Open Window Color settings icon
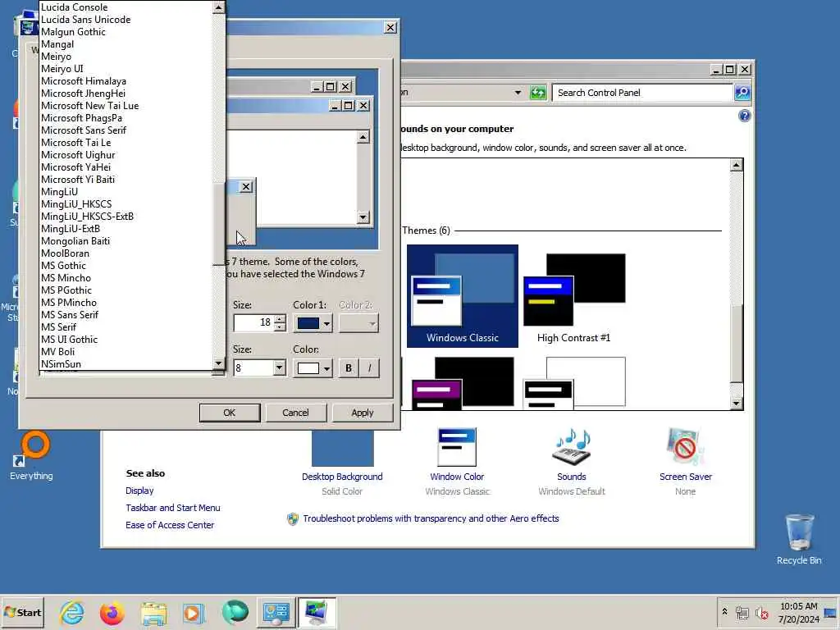This screenshot has width=840, height=630. [x=457, y=447]
